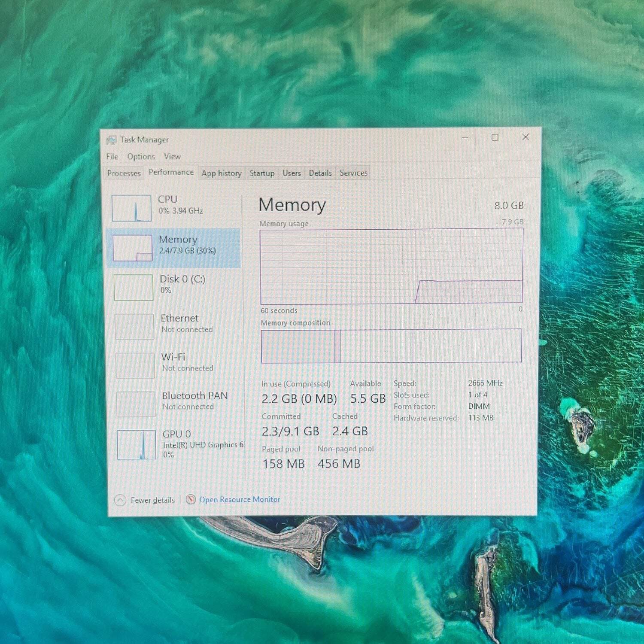Image resolution: width=644 pixels, height=644 pixels.
Task: Click the Resource Monitor icon
Action: click(191, 499)
